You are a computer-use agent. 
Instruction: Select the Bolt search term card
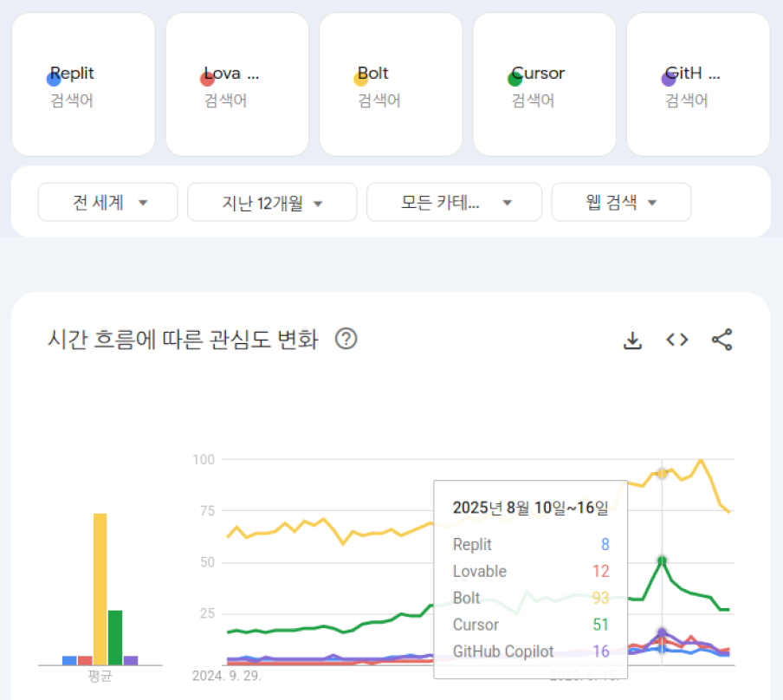point(391,84)
